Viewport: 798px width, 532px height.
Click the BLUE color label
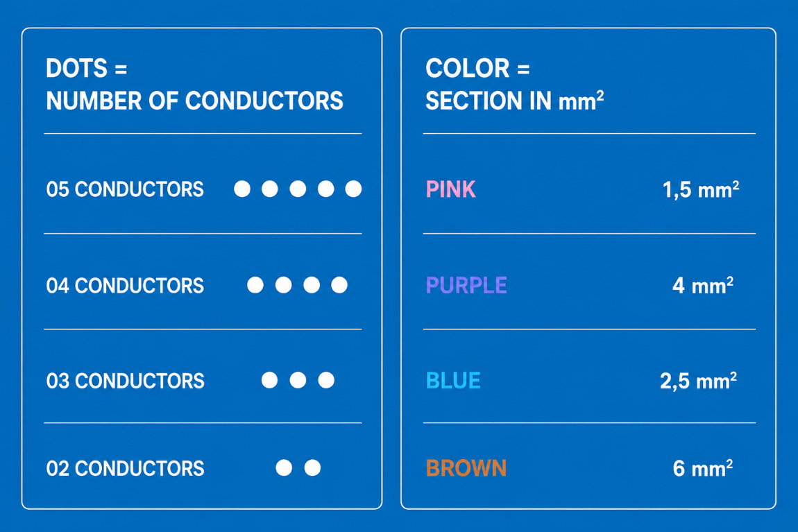click(453, 381)
